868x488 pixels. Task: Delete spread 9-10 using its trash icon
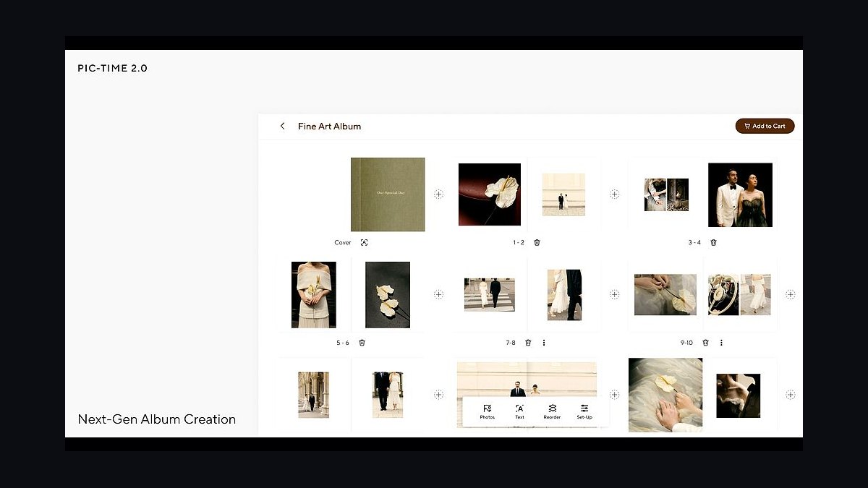point(705,343)
